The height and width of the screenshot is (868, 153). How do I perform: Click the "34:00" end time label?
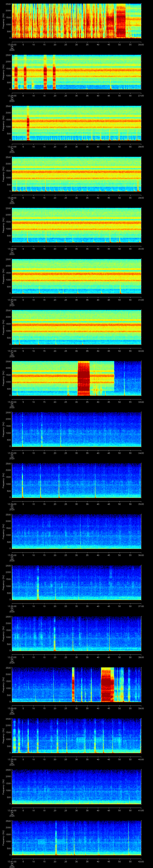click(x=141, y=453)
